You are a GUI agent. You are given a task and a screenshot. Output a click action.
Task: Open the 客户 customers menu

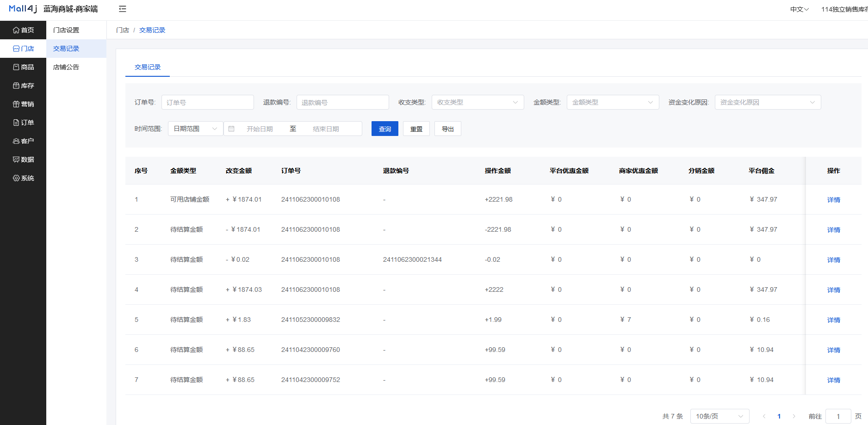coord(23,141)
